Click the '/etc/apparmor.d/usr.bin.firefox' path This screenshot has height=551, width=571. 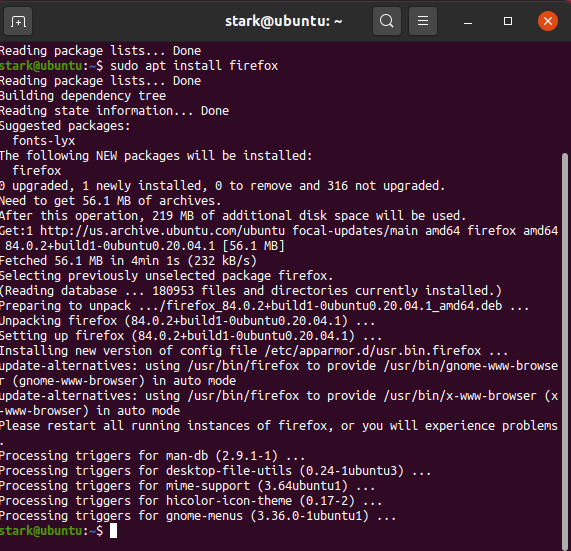click(373, 351)
